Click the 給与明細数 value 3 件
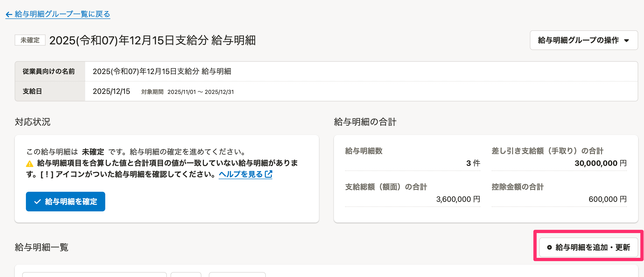The width and height of the screenshot is (644, 277). tap(473, 163)
